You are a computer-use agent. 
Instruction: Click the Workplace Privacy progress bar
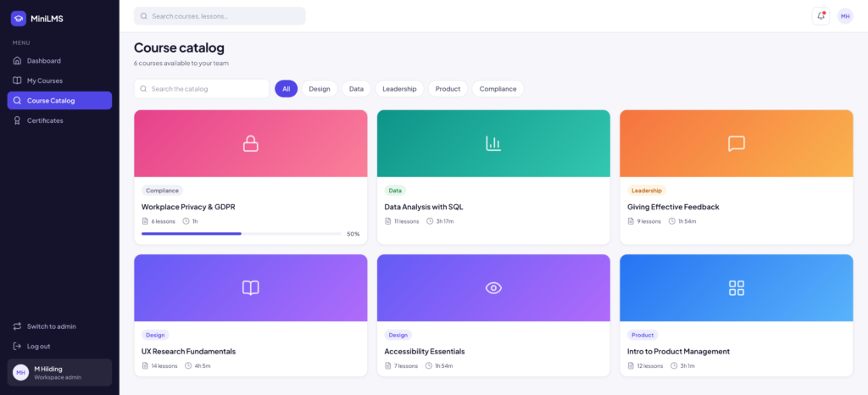pos(242,234)
